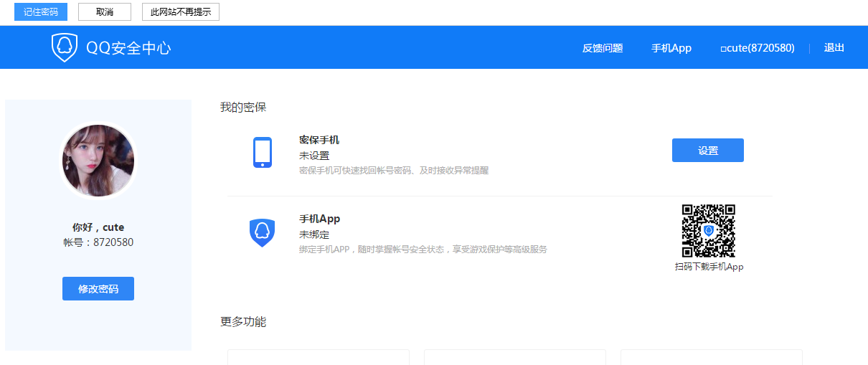Click the 取消 button in password prompt
This screenshot has height=365, width=868.
pyautogui.click(x=105, y=12)
